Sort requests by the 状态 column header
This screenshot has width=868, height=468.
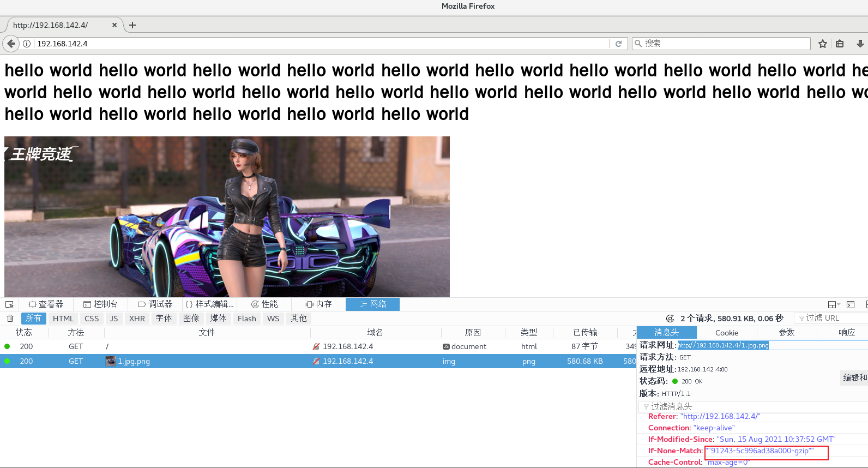pos(24,332)
